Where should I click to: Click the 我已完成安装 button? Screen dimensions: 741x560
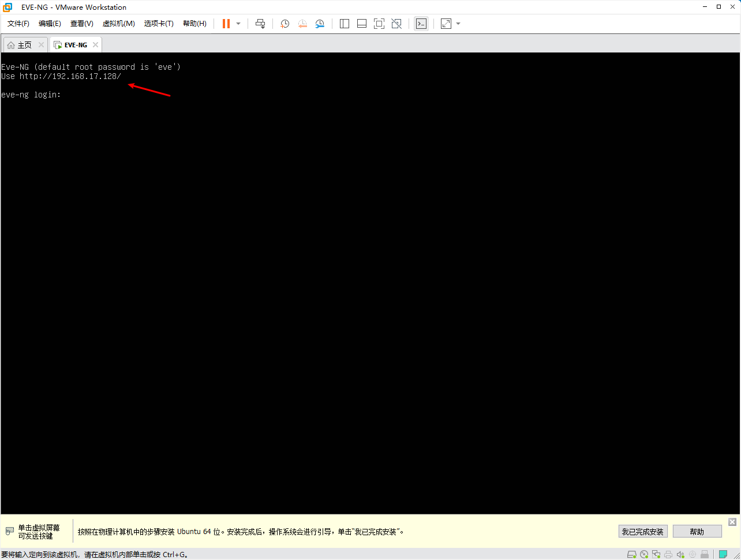tap(642, 532)
